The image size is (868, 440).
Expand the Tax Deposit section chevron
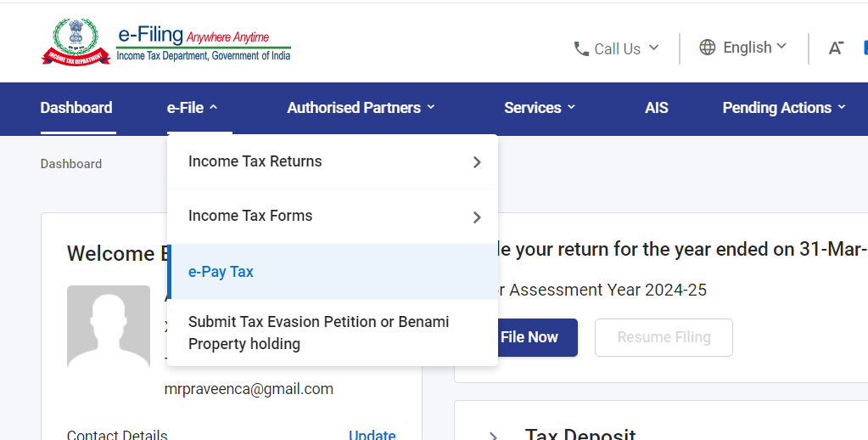coord(493,436)
